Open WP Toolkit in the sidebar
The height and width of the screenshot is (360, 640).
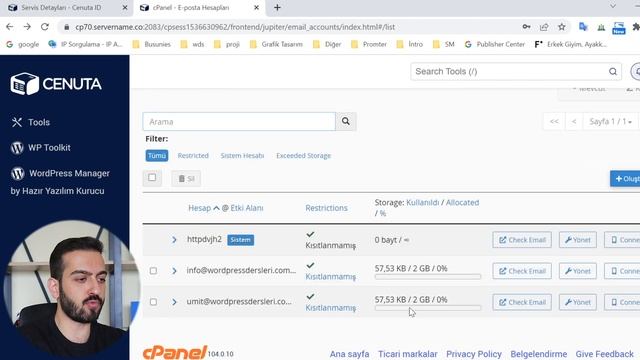click(40, 148)
